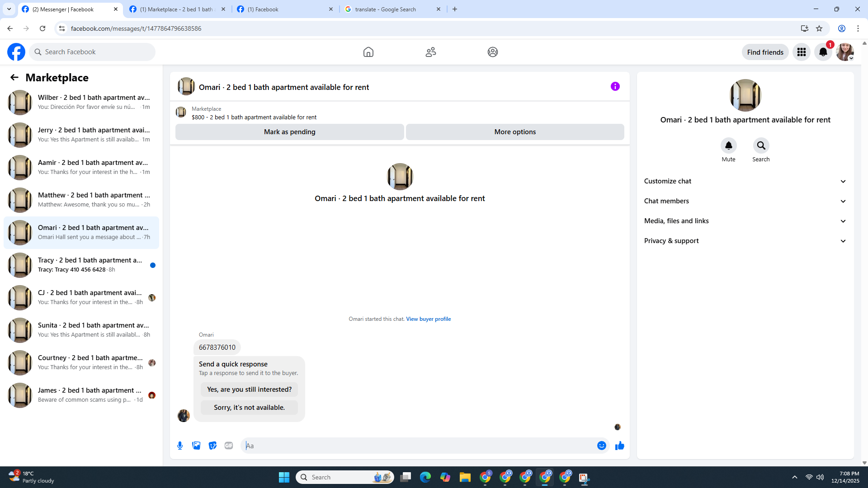
Task: Open the notifications bell
Action: [823, 52]
